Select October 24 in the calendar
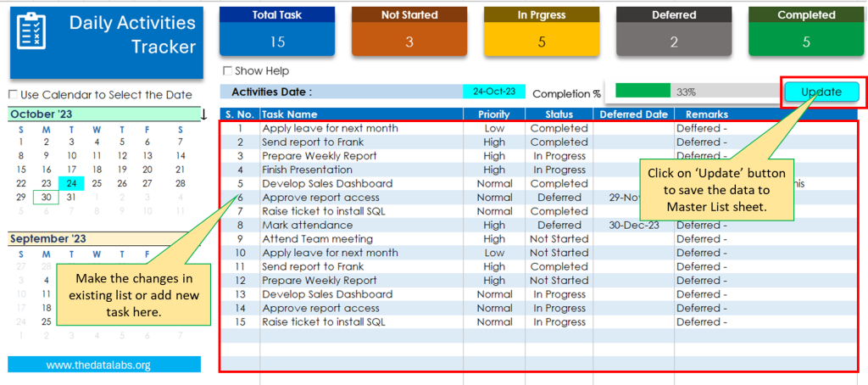 71,183
